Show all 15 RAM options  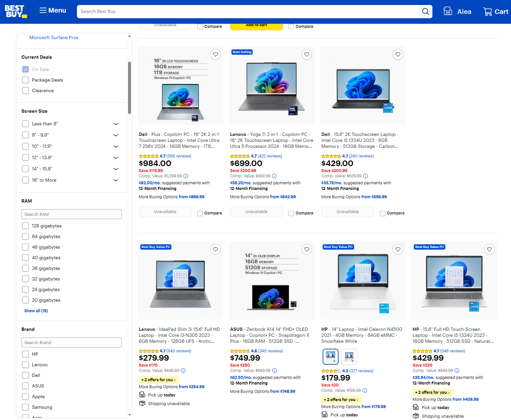pos(36,311)
